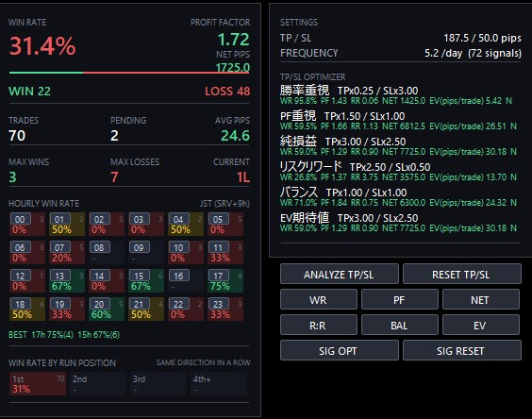
Task: Click the LOSS 48 label
Action: tap(227, 91)
